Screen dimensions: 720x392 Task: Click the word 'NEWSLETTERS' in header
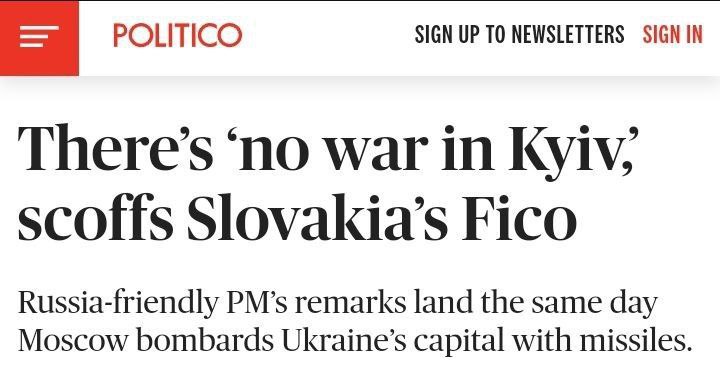[x=568, y=34]
